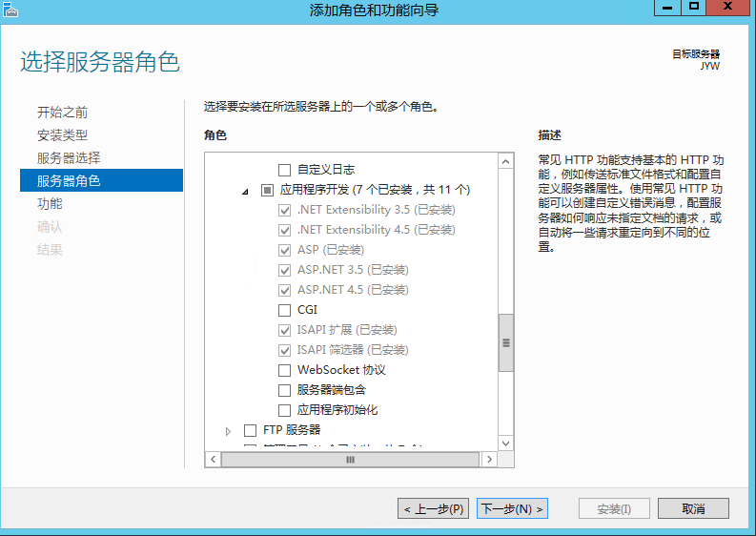
Task: Switch to the 功能 step
Action: [50, 204]
